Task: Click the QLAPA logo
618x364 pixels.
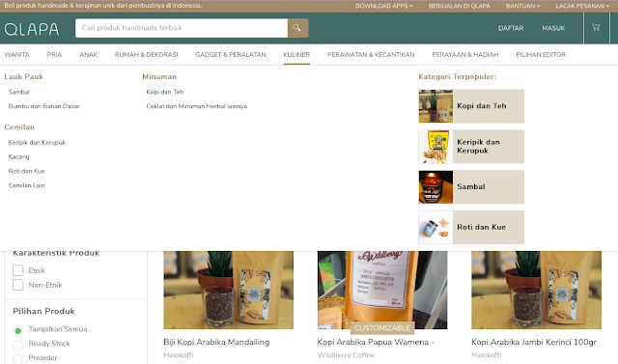Action: (32, 29)
